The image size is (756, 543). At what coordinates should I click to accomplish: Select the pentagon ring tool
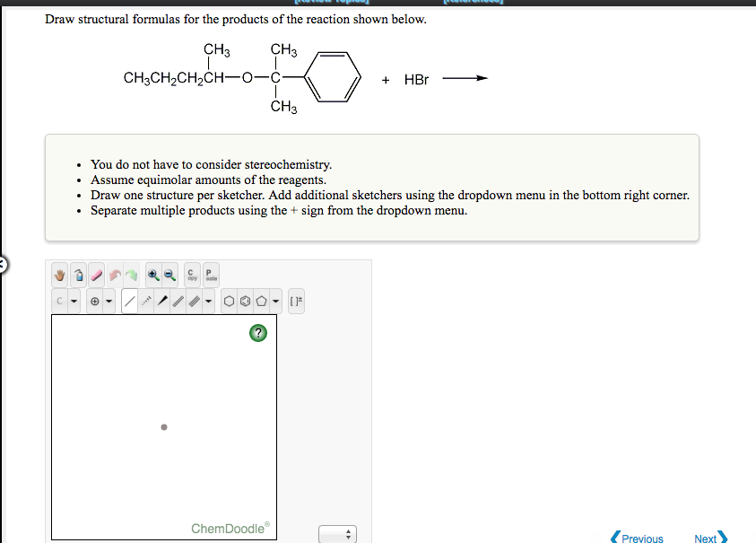(x=262, y=300)
